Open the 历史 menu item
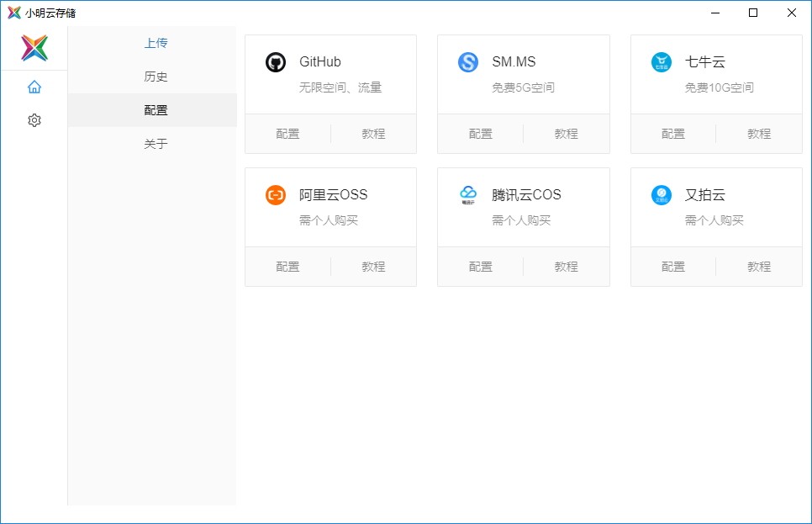 156,77
